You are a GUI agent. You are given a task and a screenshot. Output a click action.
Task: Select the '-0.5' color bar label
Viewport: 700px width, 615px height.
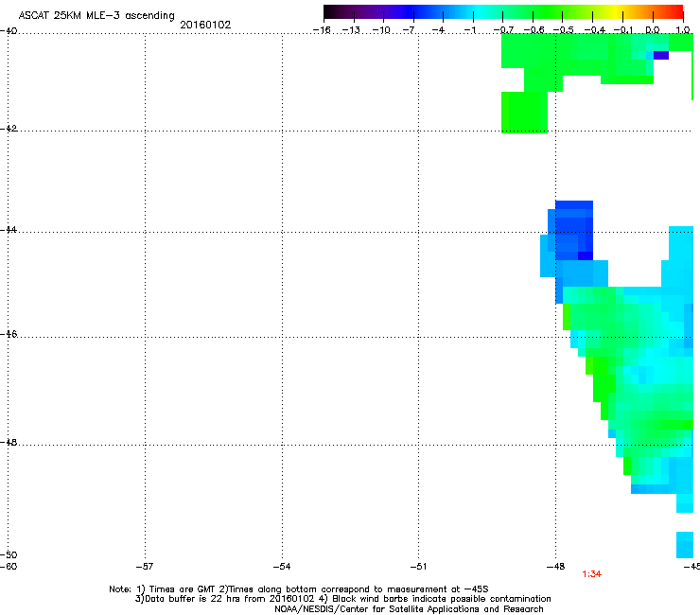tap(564, 30)
